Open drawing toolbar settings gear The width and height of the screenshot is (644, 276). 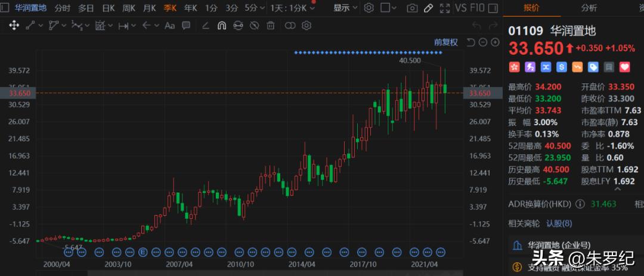point(306,26)
